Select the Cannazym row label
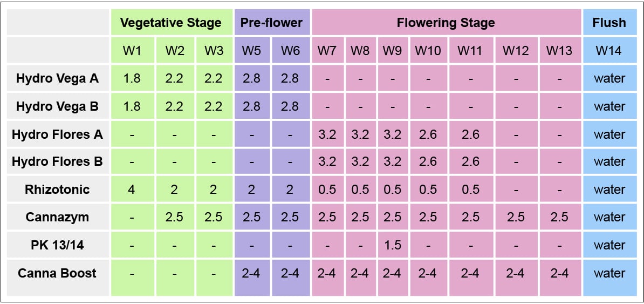Image resolution: width=644 pixels, height=304 pixels. point(57,217)
